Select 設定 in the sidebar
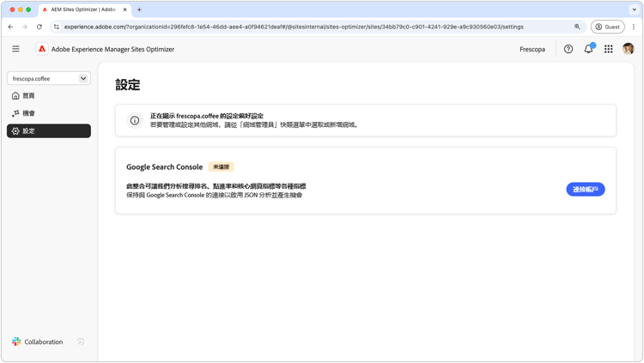644x363 pixels. tap(49, 131)
